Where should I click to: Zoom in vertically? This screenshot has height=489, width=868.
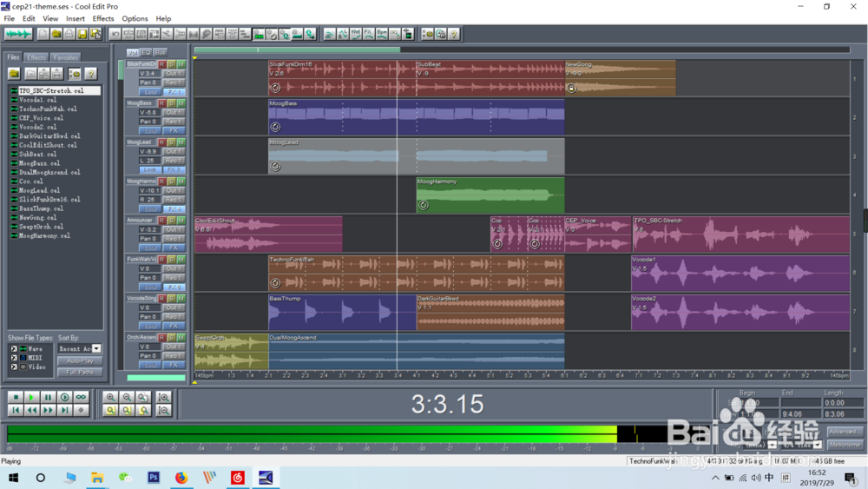click(x=163, y=397)
